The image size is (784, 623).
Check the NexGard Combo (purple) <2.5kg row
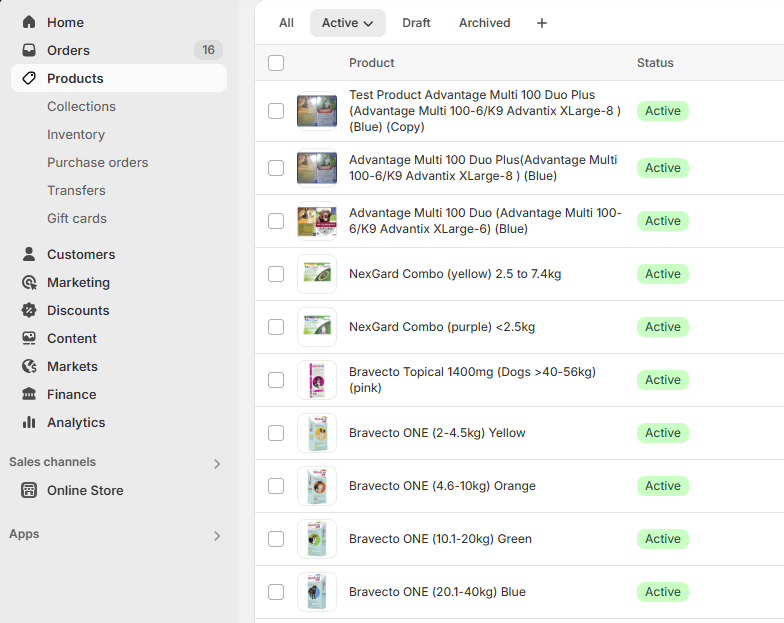click(x=276, y=327)
